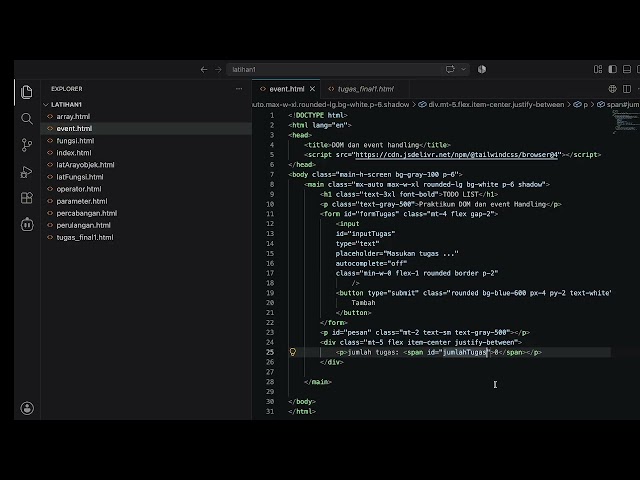
Task: Click the Tambah button text on line 20
Action: [363, 303]
